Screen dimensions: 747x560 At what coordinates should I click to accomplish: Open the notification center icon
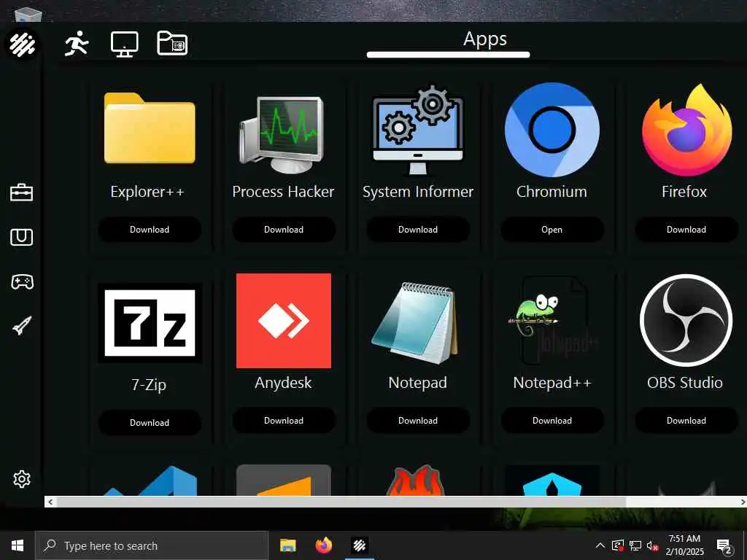724,547
